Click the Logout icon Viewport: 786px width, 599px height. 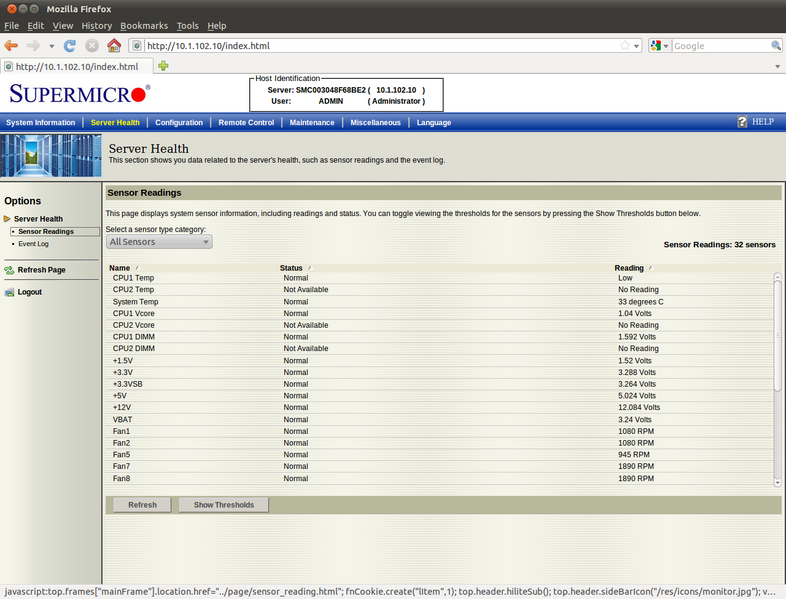pos(9,292)
